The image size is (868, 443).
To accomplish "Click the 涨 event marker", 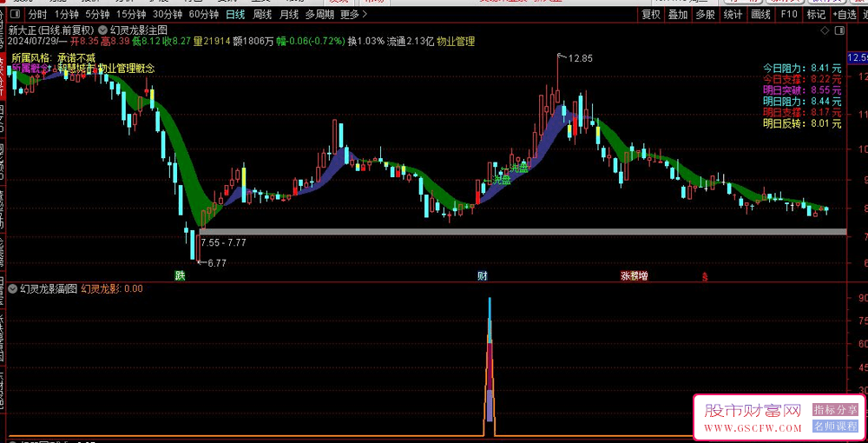I will point(626,275).
